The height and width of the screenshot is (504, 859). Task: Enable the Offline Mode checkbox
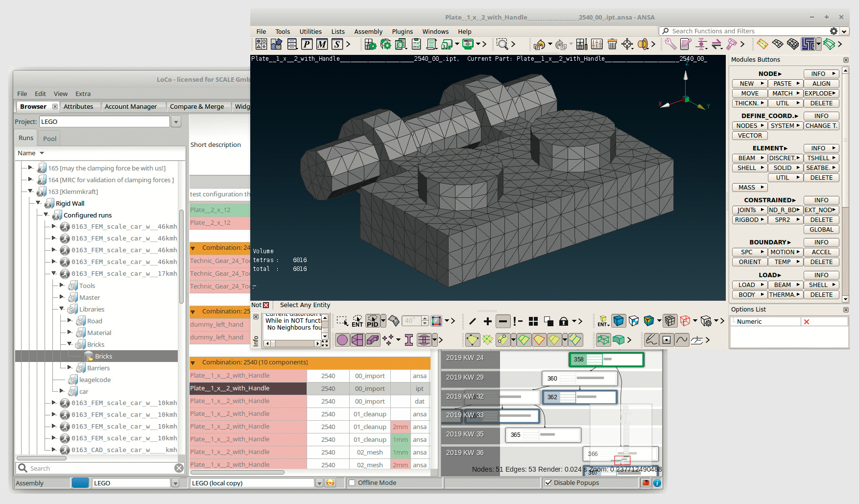tap(352, 483)
